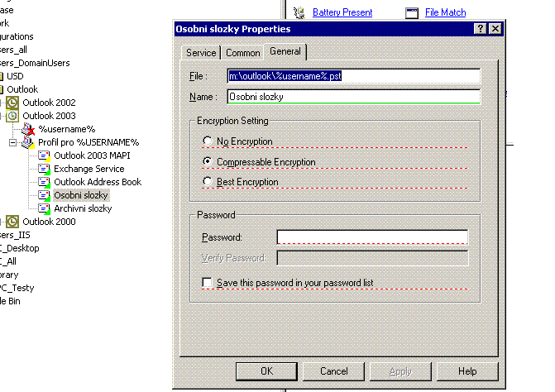
Task: Close the Osobni slozky Properties dialog
Action: coord(495,29)
